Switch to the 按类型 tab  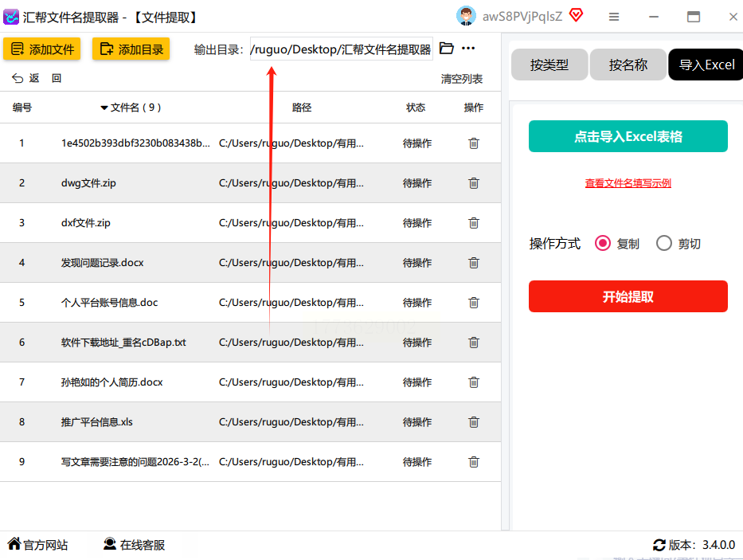click(549, 65)
